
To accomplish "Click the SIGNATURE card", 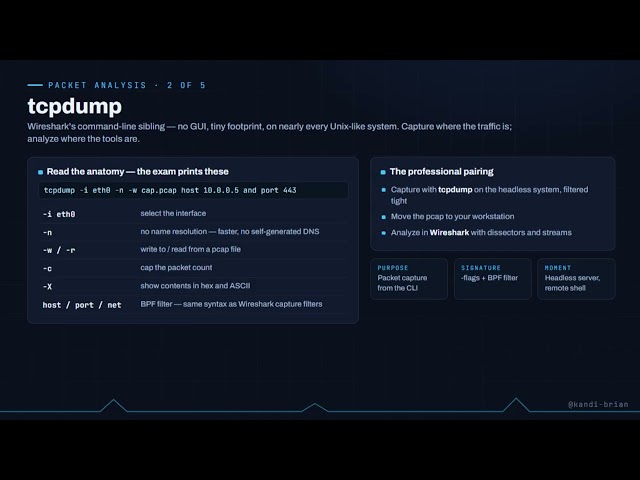I will tap(493, 279).
